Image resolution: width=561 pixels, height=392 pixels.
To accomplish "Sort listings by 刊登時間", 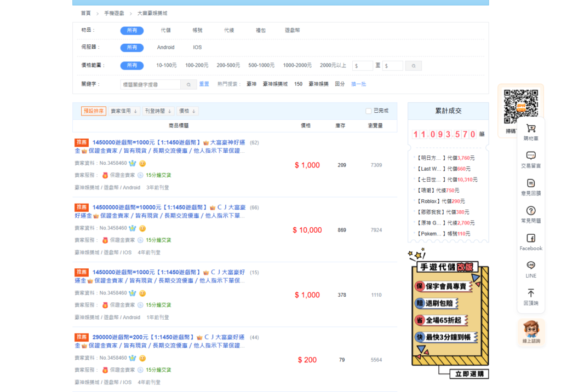I will tap(159, 111).
